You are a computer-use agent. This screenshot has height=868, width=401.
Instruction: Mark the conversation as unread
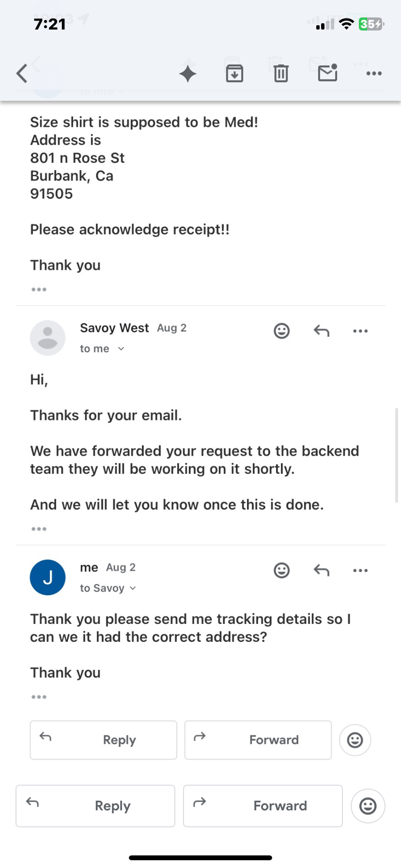[x=327, y=73]
